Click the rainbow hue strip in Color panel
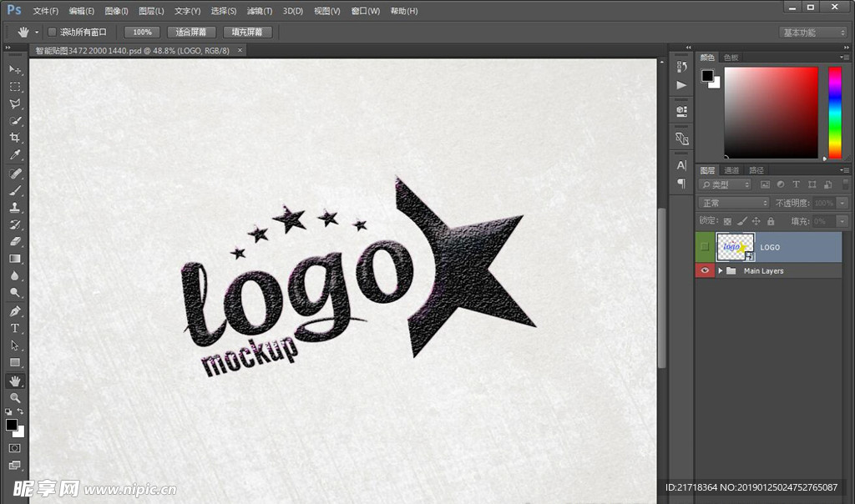Viewport: 855px width, 504px height. coord(834,112)
